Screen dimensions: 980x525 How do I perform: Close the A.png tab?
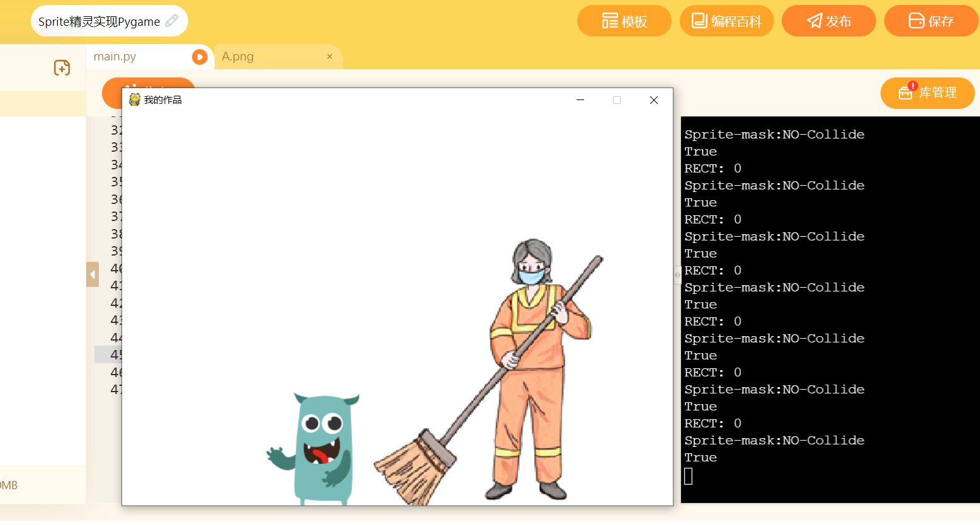coord(329,57)
